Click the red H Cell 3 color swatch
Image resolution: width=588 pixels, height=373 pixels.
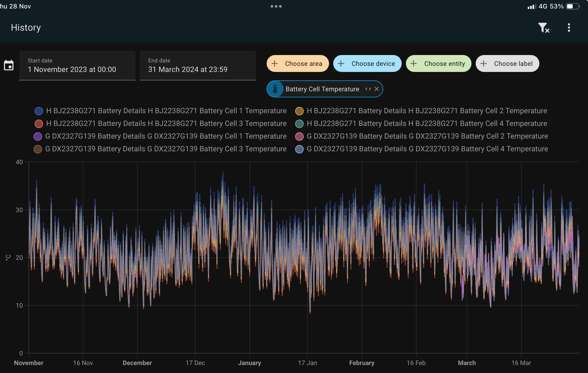click(39, 124)
